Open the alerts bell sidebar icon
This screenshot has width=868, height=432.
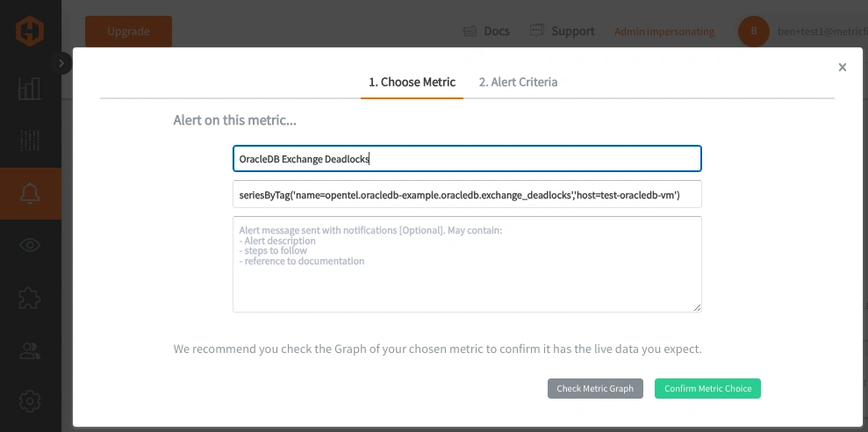tap(30, 193)
